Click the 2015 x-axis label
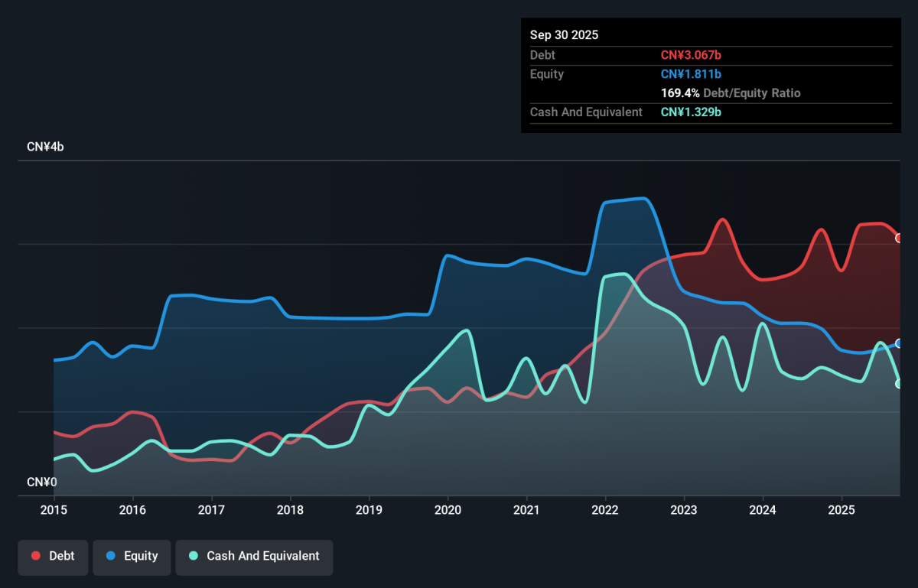The height and width of the screenshot is (588, 918). [x=54, y=510]
